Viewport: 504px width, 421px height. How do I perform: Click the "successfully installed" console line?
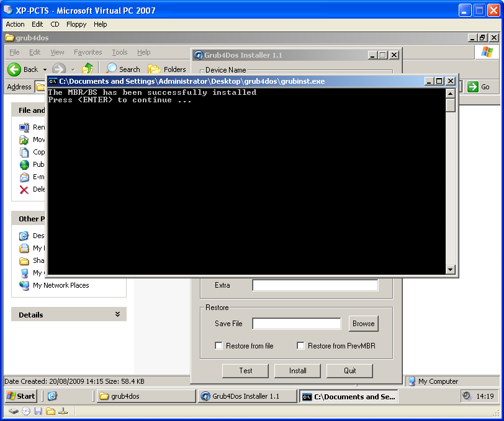(x=152, y=92)
